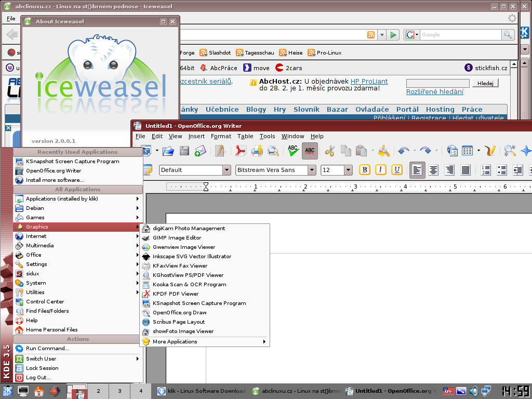Open Google search engine selector dropdown
The width and height of the screenshot is (532, 399).
tap(411, 35)
